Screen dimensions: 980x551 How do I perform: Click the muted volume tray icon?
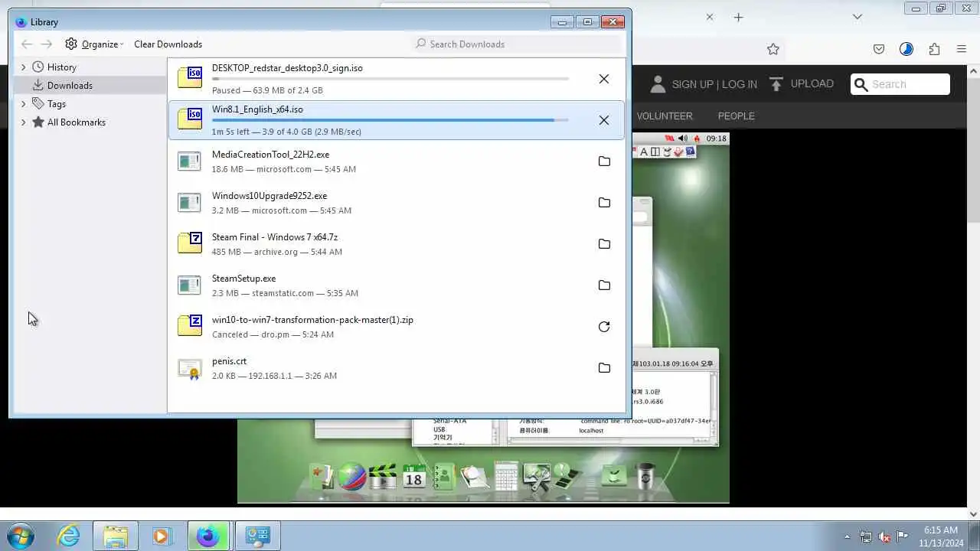pyautogui.click(x=884, y=536)
